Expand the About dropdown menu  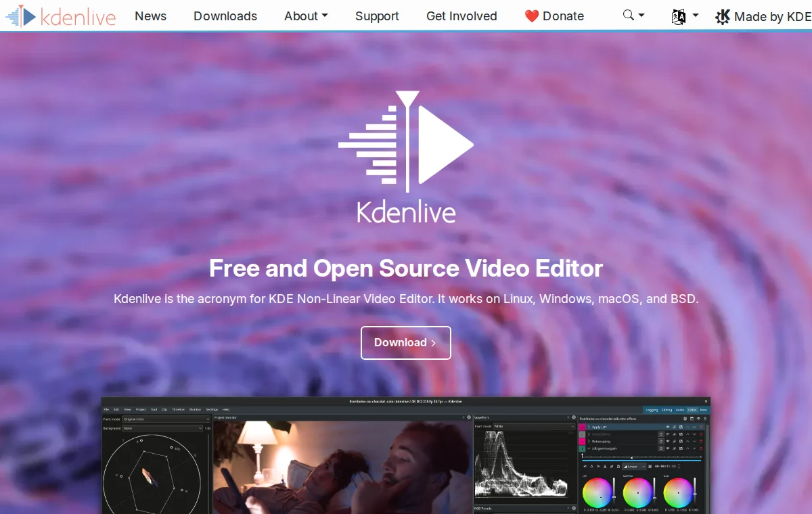pyautogui.click(x=306, y=16)
